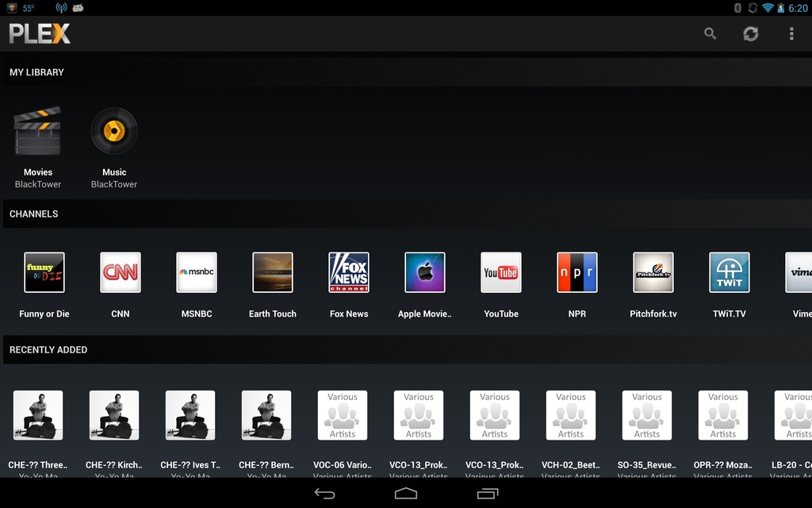Tap the broadcast signal notification icon

(62, 8)
